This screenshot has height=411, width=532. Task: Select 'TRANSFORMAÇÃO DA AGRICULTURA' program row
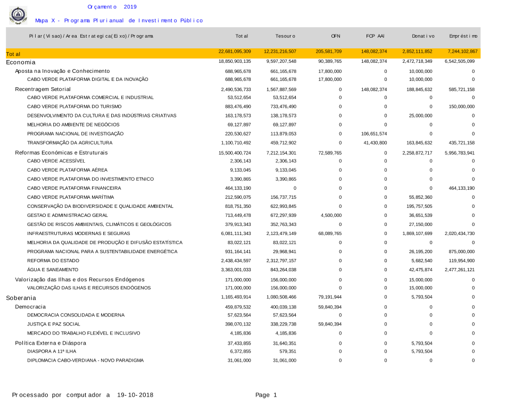(x=70, y=143)
